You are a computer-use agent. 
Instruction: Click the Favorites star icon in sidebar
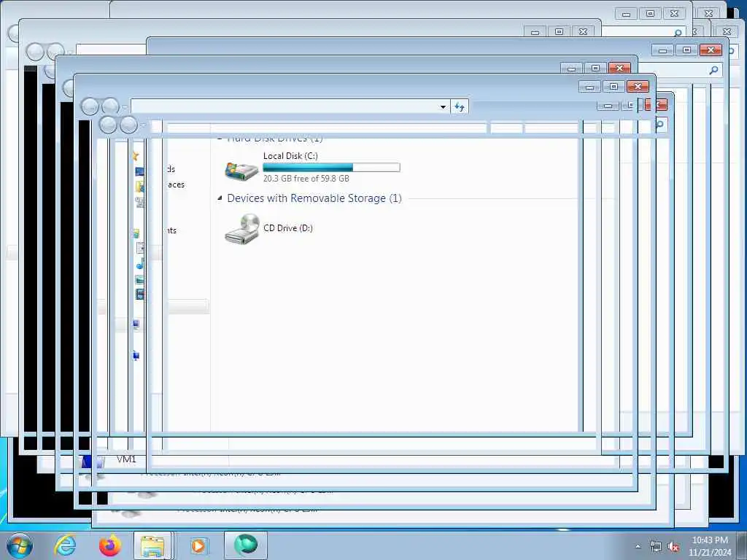[x=136, y=156]
